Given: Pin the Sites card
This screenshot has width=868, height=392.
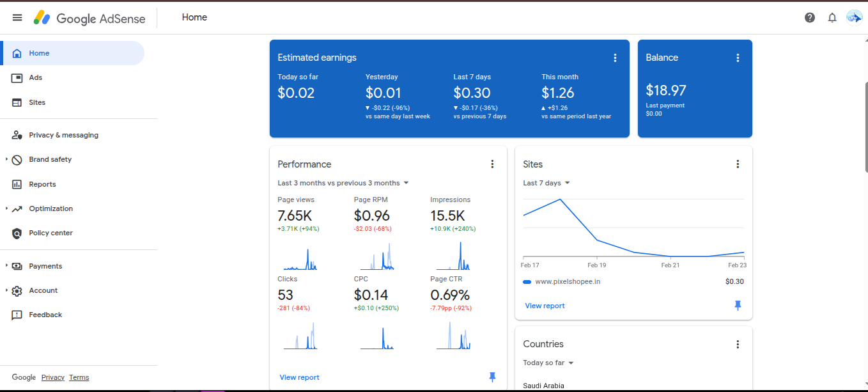Looking at the screenshot, I should coord(738,306).
